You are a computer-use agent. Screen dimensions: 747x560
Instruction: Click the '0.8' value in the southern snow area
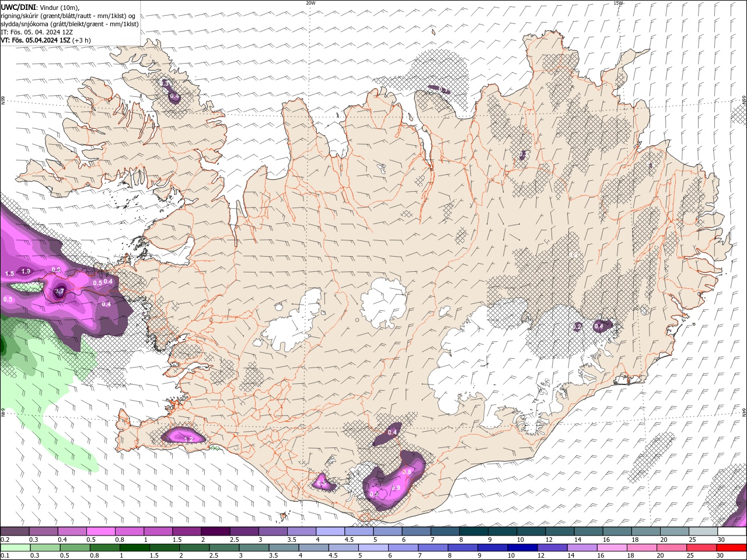(x=407, y=471)
